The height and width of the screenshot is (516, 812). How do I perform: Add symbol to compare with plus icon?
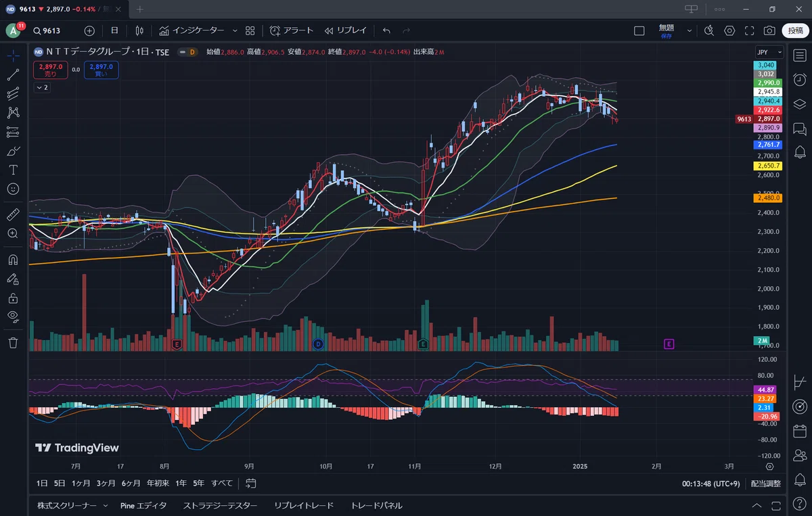pos(89,30)
